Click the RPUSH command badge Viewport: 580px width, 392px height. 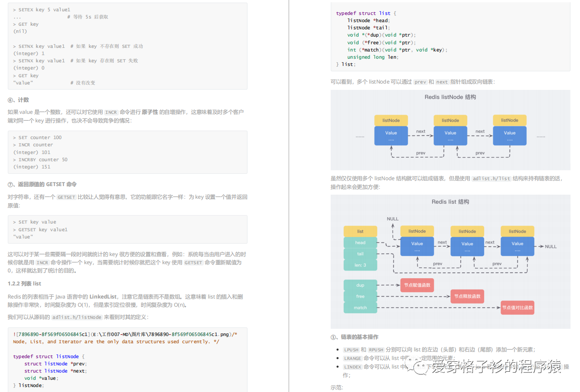pyautogui.click(x=376, y=350)
